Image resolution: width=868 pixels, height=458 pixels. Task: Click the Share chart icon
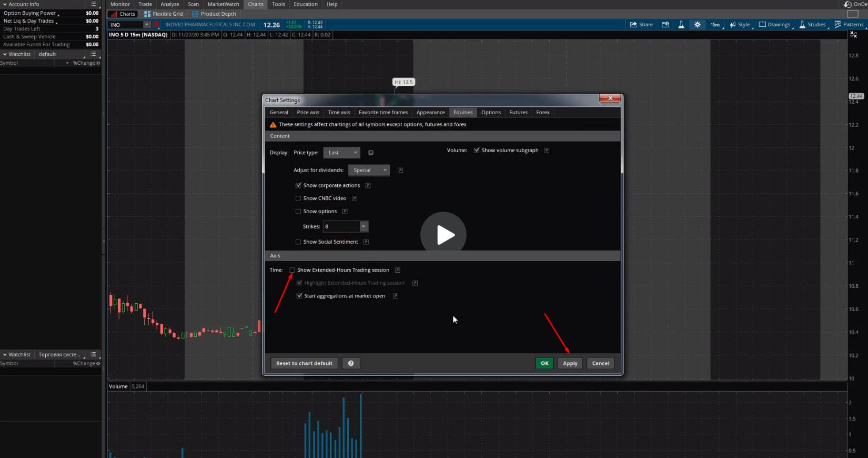click(x=641, y=25)
